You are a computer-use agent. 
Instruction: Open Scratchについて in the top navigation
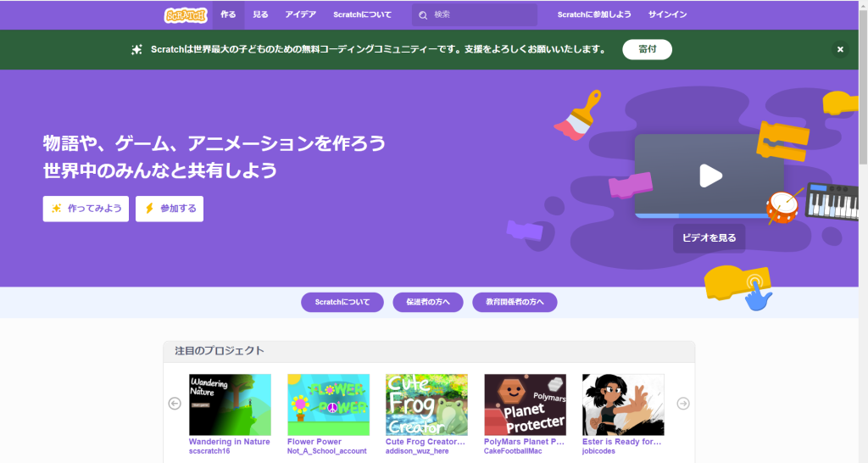pyautogui.click(x=362, y=14)
